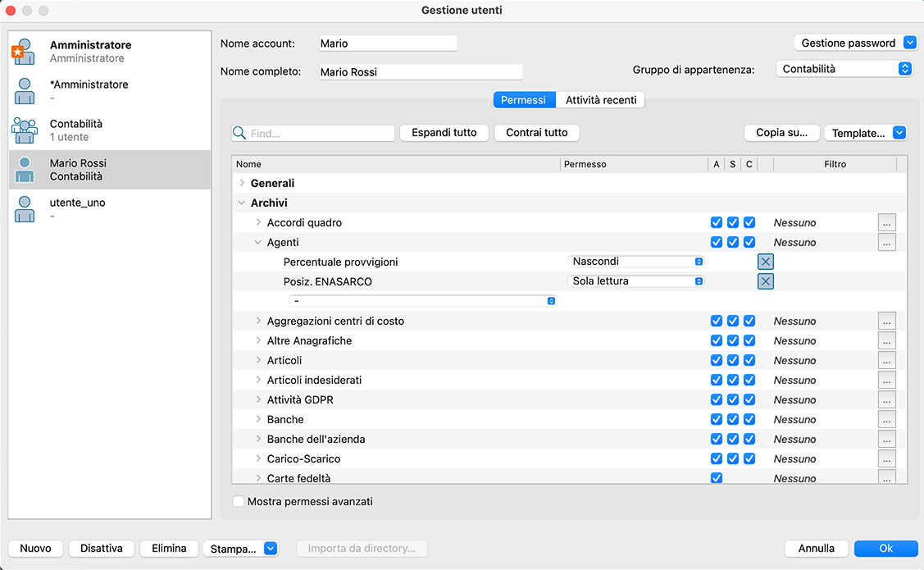
Task: Switch to the Attività recenti tab
Action: (601, 100)
